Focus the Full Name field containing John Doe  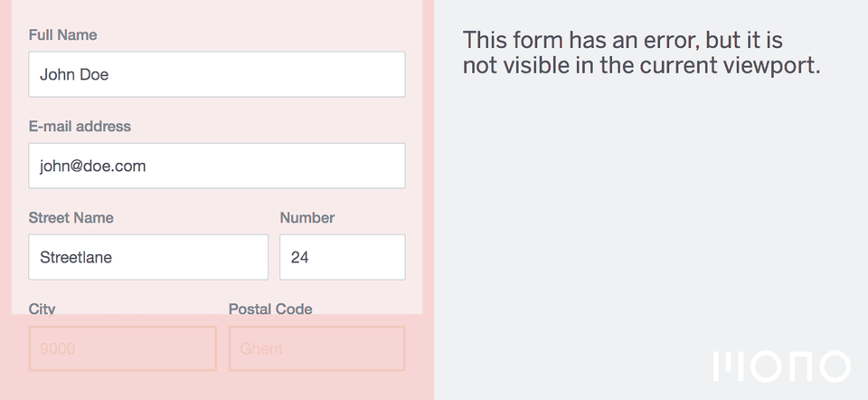217,74
